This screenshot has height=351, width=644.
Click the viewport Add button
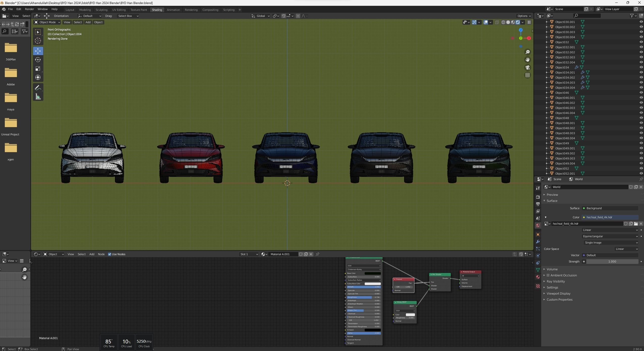coord(88,22)
